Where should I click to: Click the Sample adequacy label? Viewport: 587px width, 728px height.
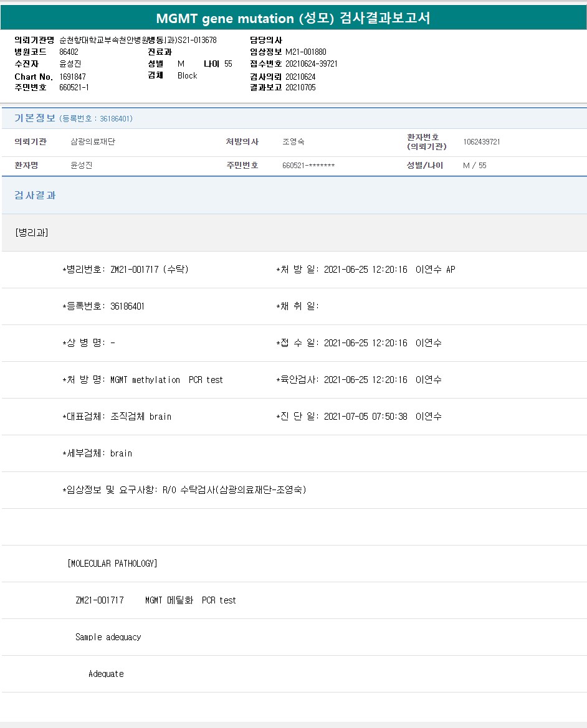pyautogui.click(x=108, y=637)
